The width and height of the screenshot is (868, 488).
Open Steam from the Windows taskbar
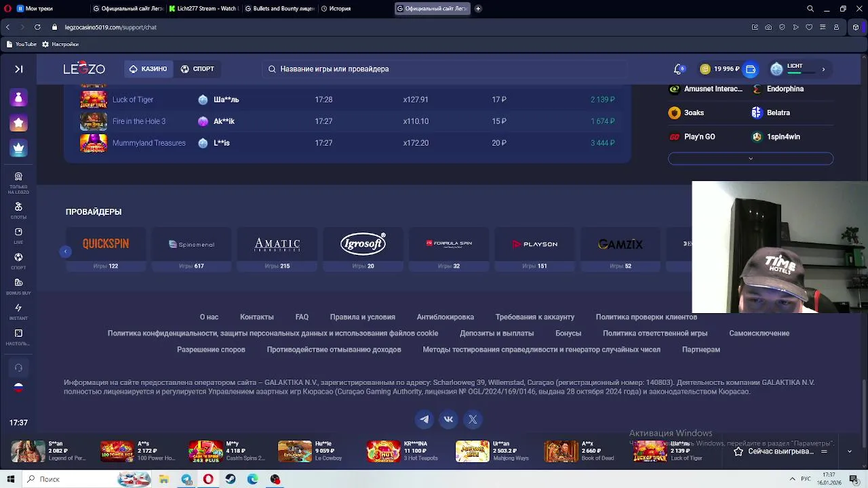pos(231,479)
